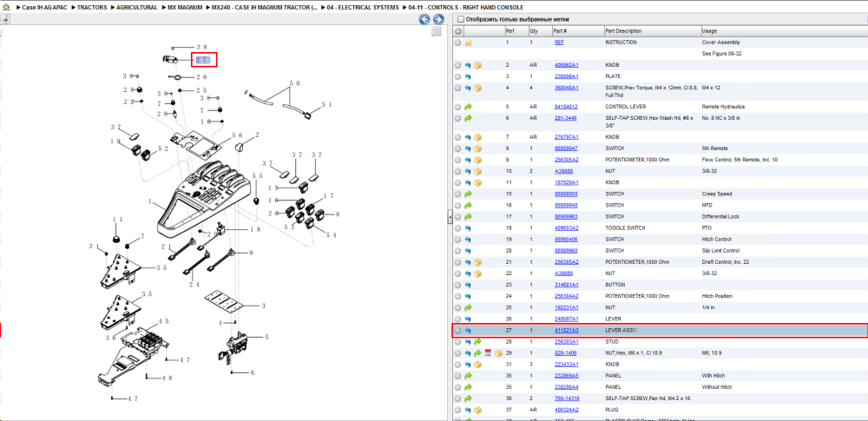Image resolution: width=868 pixels, height=421 pixels.
Task: Click the 'Hitch Position' usage cell
Action: pyautogui.click(x=716, y=296)
